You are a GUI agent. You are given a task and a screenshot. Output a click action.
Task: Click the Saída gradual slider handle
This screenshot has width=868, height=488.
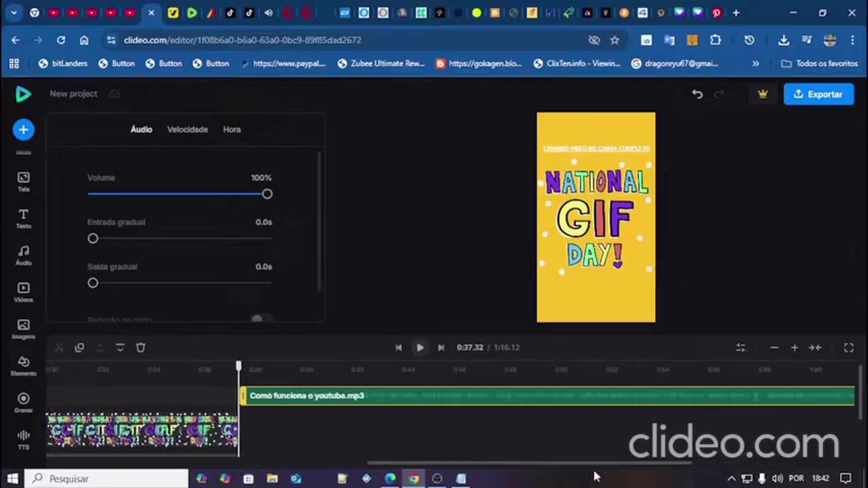click(x=93, y=283)
